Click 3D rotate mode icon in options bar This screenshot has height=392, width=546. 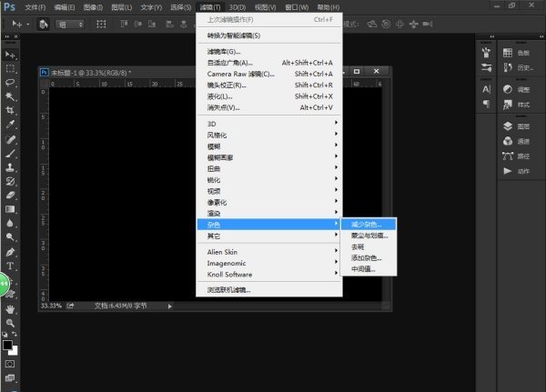point(372,24)
